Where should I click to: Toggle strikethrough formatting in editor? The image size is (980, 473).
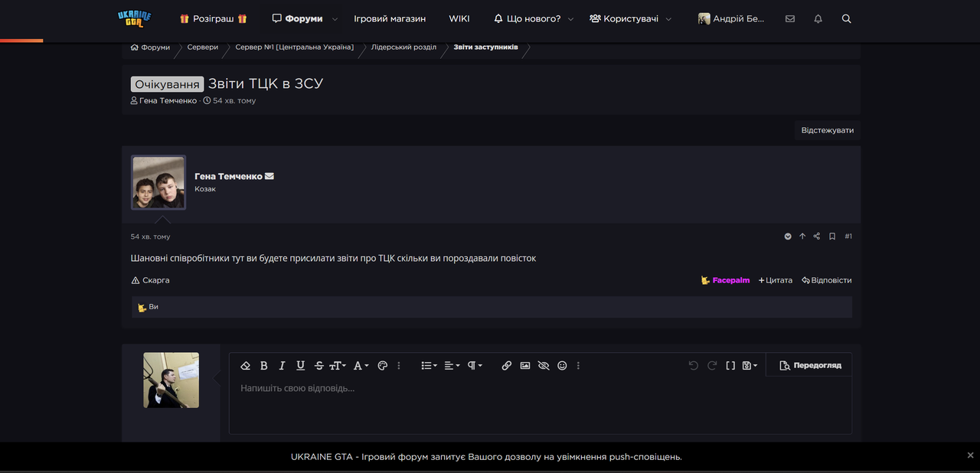click(x=319, y=366)
